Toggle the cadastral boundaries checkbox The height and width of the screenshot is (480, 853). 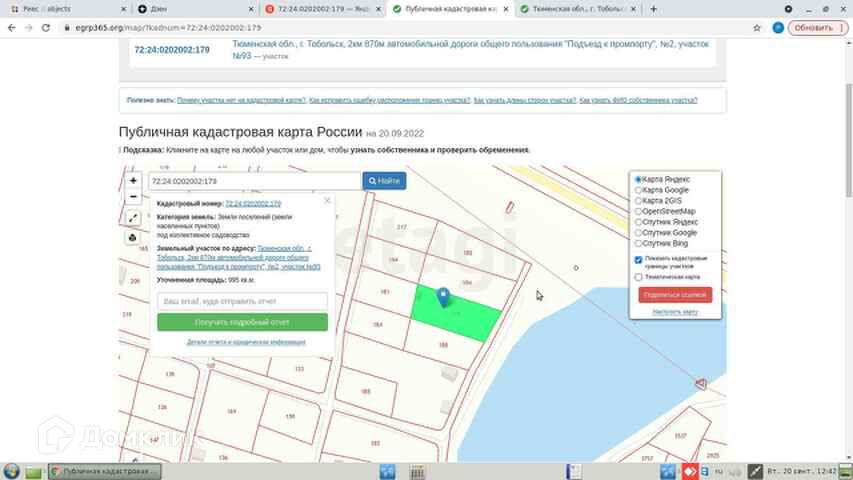[x=639, y=260]
